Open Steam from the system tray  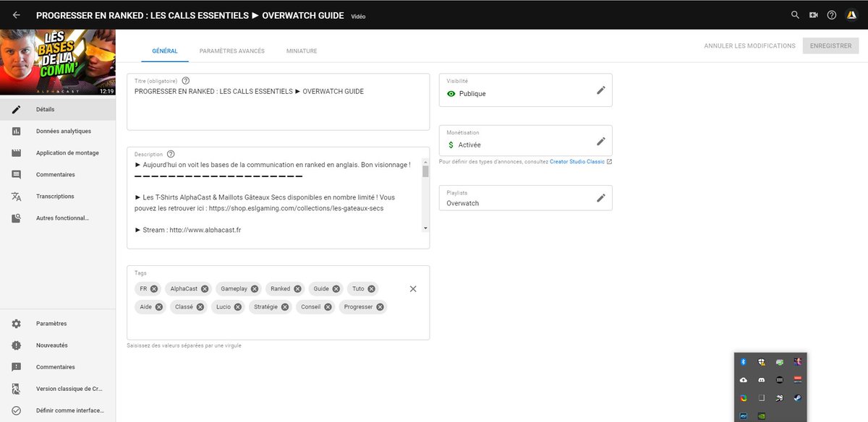click(798, 398)
